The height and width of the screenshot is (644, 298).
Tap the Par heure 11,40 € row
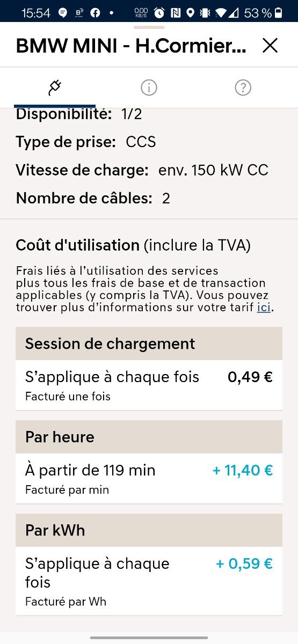pos(149,478)
